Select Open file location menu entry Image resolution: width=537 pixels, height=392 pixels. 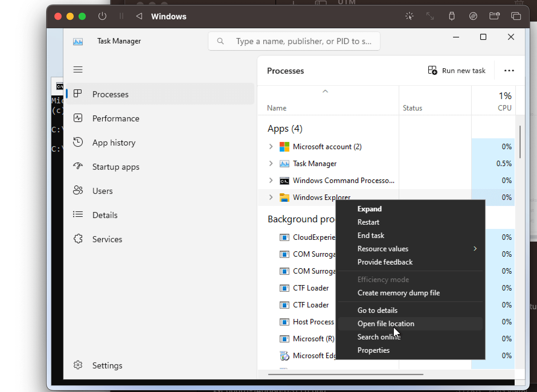tap(410, 324)
